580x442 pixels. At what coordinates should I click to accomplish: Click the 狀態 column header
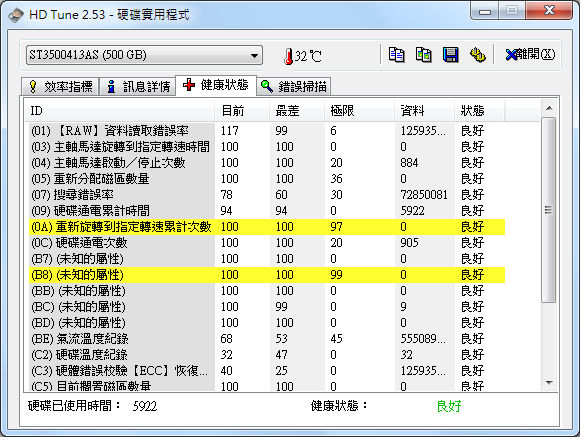(x=480, y=111)
